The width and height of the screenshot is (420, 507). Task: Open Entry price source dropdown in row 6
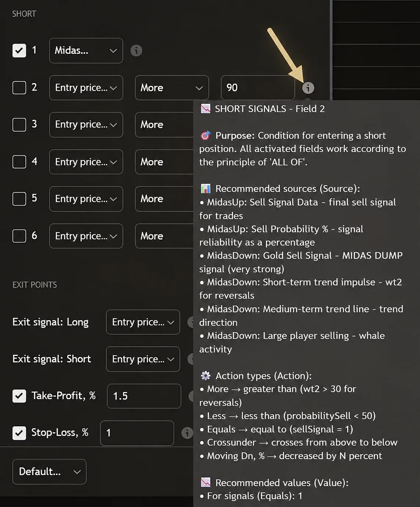tap(86, 236)
